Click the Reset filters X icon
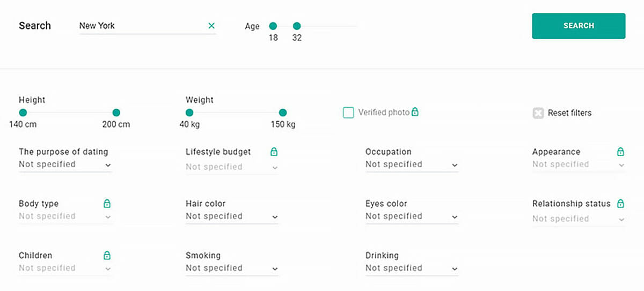This screenshot has height=291, width=644. [x=538, y=113]
